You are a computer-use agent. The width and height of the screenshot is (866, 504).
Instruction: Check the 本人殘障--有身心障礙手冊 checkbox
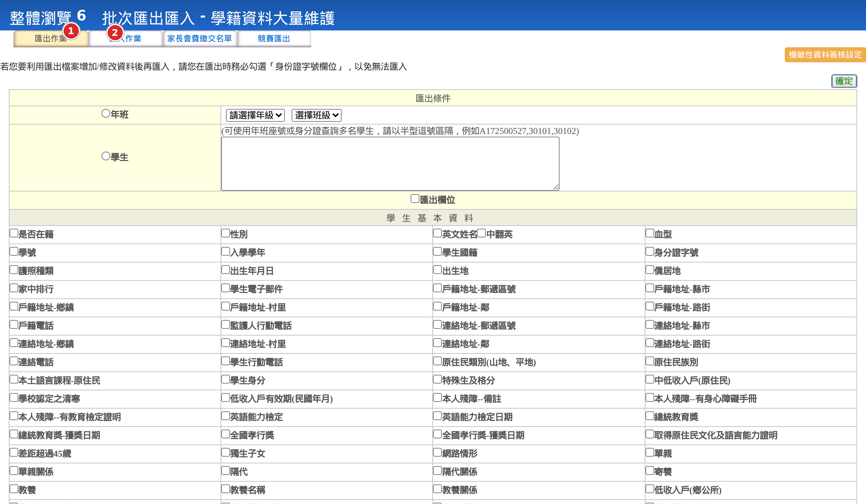pos(649,397)
